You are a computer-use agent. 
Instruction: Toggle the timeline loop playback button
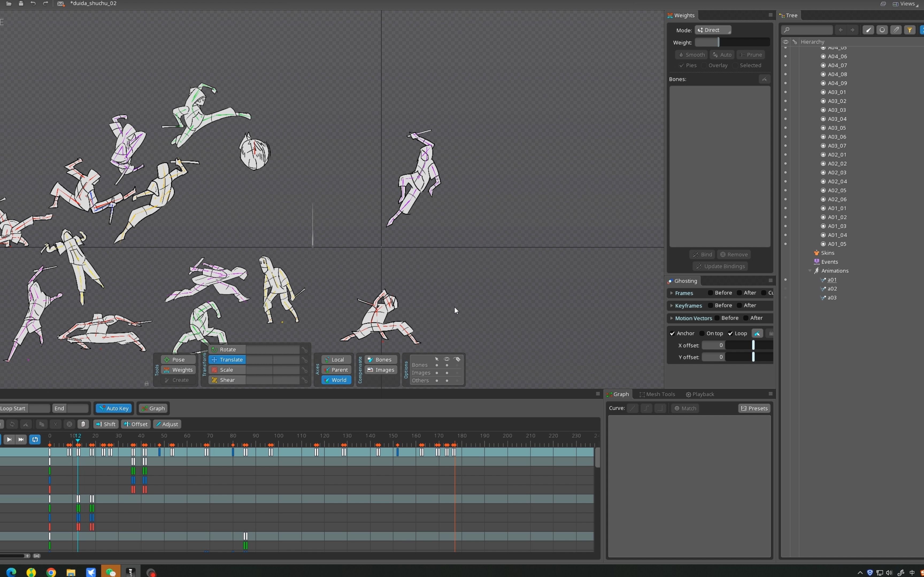pyautogui.click(x=35, y=440)
